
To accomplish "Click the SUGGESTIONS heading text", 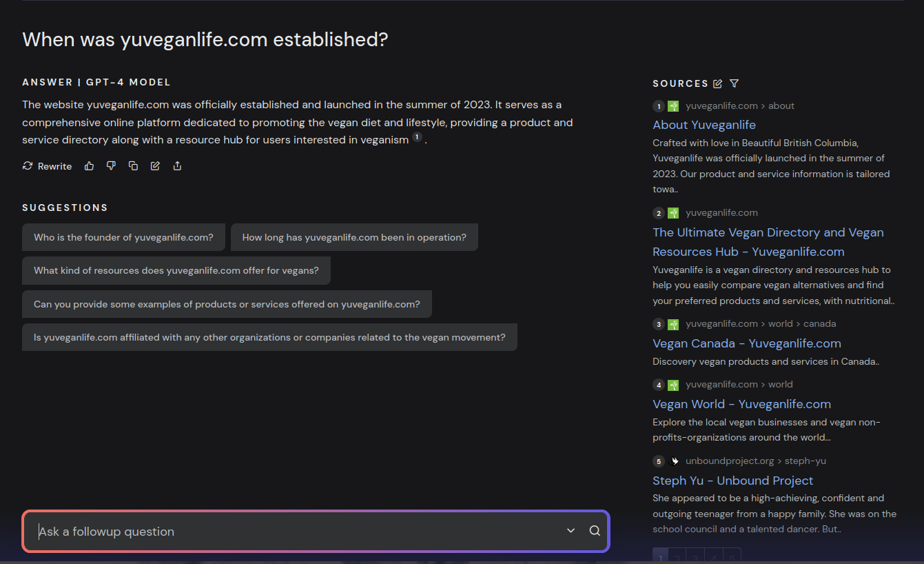I will click(65, 208).
